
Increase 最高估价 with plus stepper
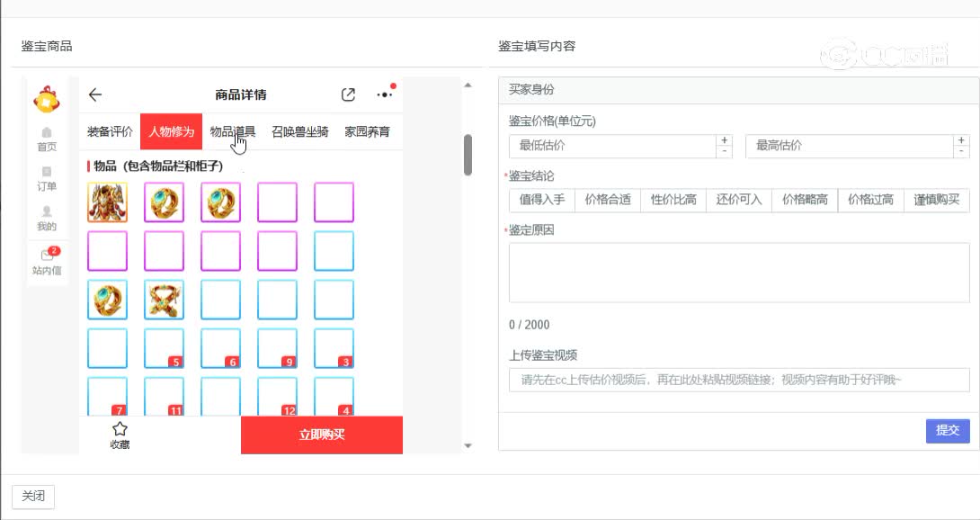(961, 140)
